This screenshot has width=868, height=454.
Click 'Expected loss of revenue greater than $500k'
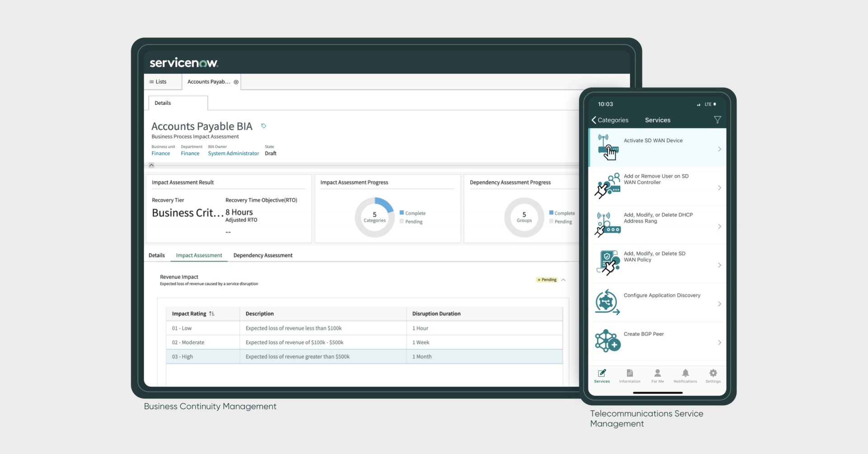(x=297, y=357)
